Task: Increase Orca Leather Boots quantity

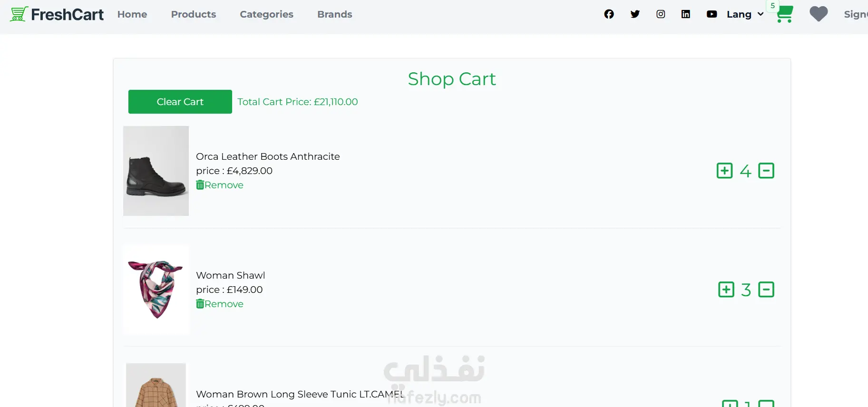Action: 724,171
